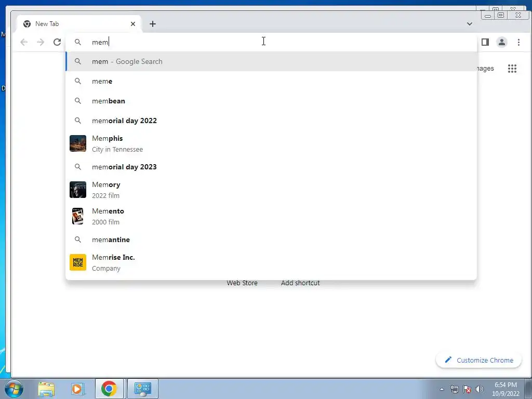Choose 'mem - Google Search' suggestion
The image size is (532, 399).
pyautogui.click(x=271, y=61)
